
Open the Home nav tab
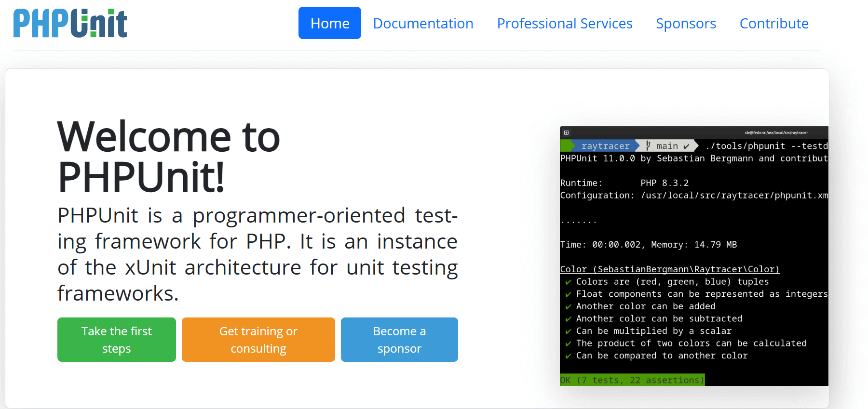pos(330,23)
